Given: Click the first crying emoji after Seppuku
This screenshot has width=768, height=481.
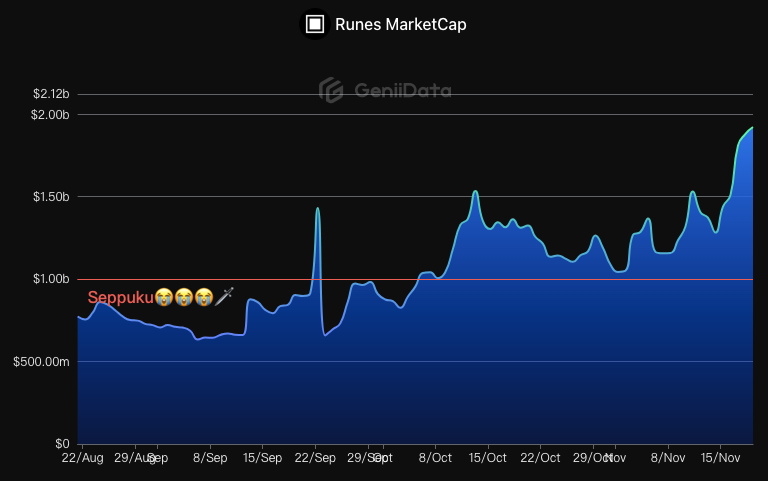Looking at the screenshot, I should click(164, 297).
